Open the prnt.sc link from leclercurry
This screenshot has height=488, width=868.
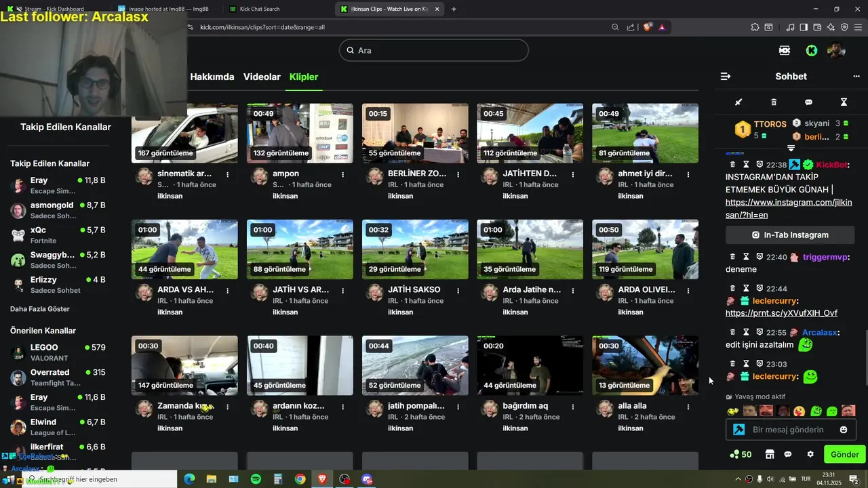click(781, 313)
